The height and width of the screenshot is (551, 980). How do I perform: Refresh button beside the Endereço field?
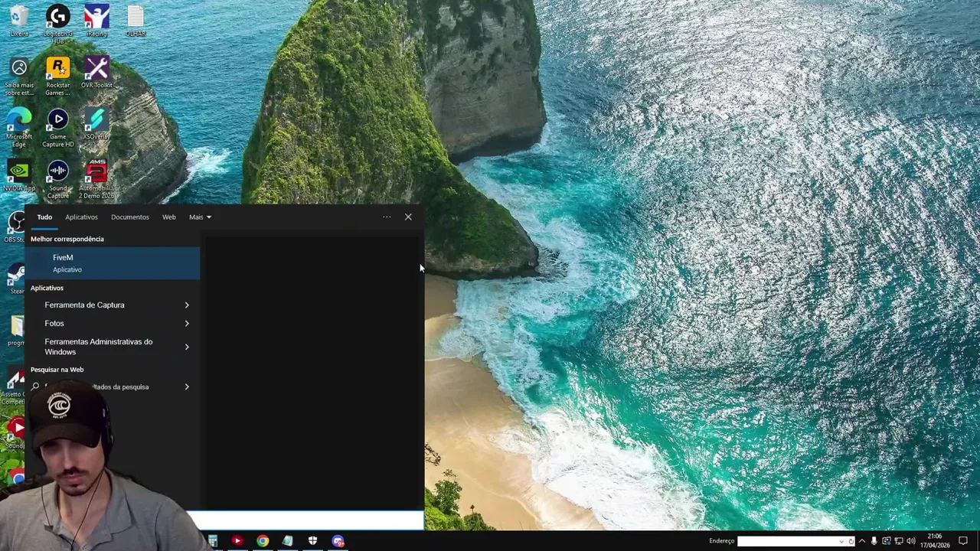tap(851, 542)
